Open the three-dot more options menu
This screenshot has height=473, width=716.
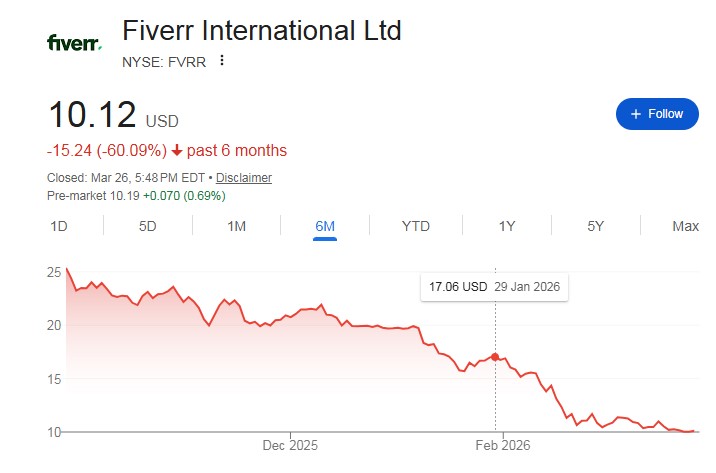click(222, 60)
